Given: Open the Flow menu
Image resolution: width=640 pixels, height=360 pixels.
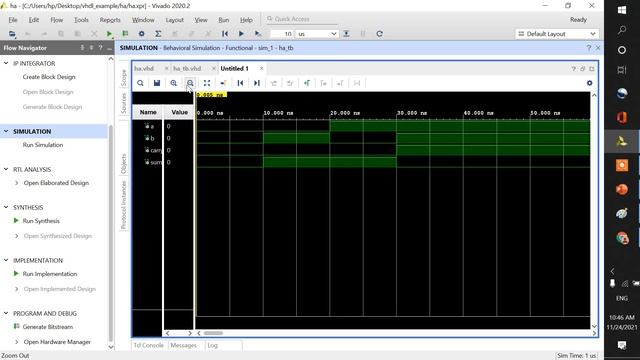Looking at the screenshot, I should coord(57,20).
